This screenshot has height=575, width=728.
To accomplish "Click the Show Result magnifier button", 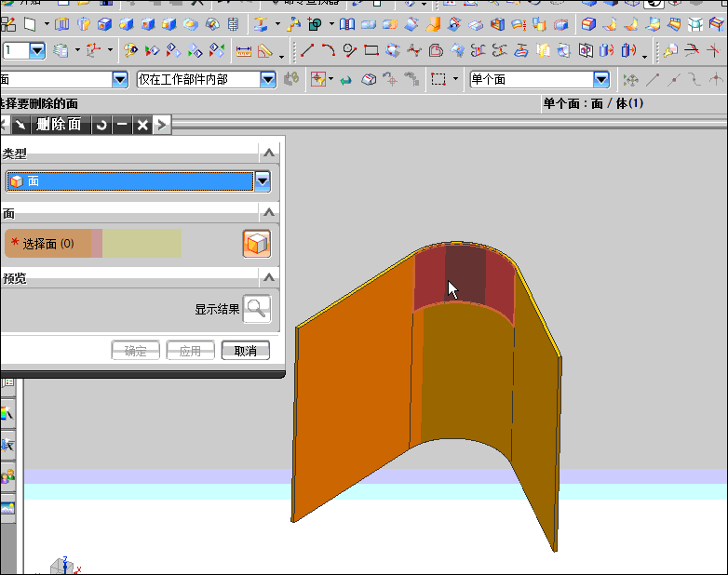I will [257, 309].
